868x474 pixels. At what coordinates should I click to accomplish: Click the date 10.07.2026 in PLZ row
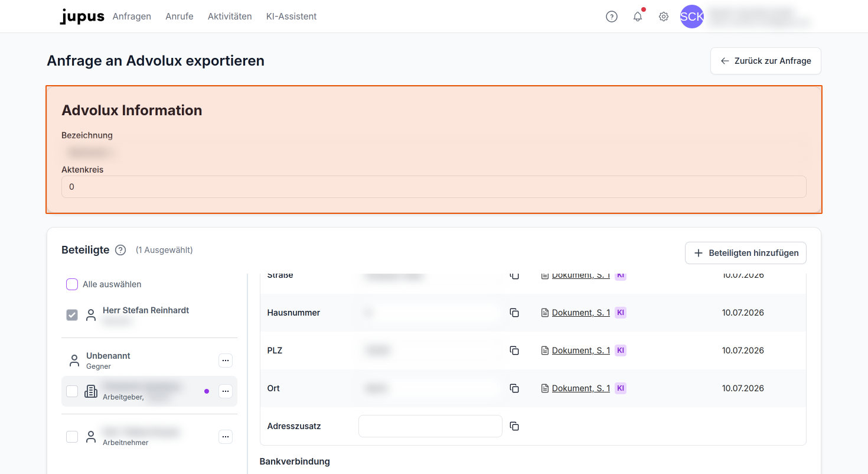[x=743, y=350]
